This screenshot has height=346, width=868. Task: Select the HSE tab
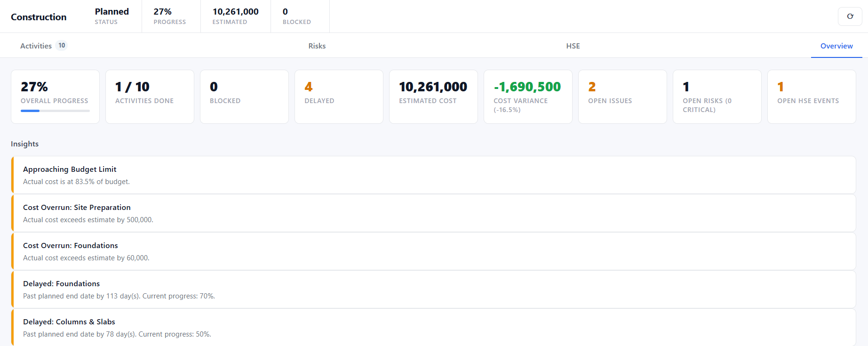click(x=573, y=46)
